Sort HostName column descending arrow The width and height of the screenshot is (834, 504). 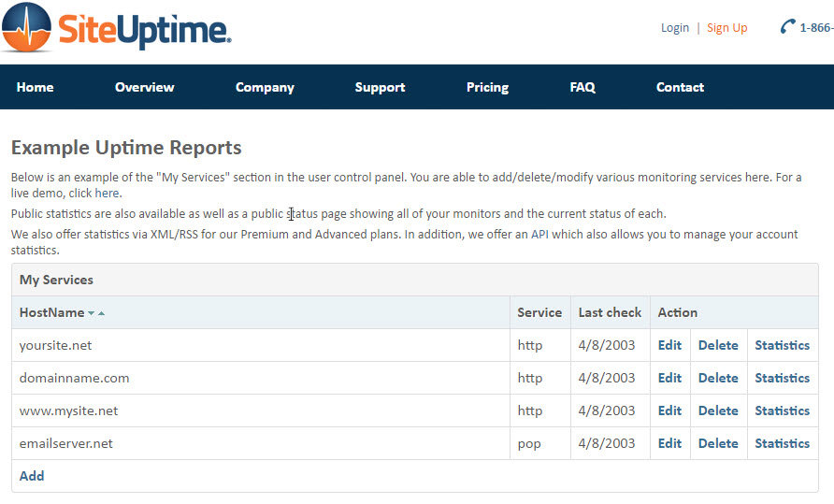[x=91, y=313]
